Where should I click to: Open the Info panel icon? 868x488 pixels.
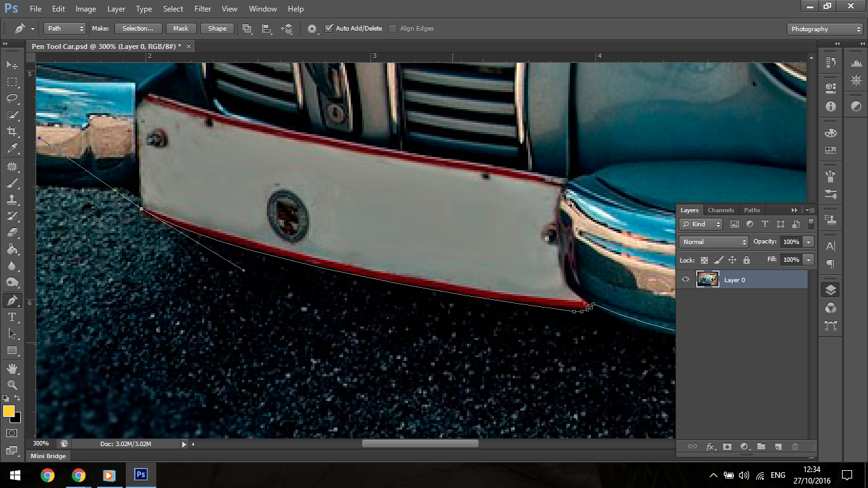pyautogui.click(x=831, y=106)
